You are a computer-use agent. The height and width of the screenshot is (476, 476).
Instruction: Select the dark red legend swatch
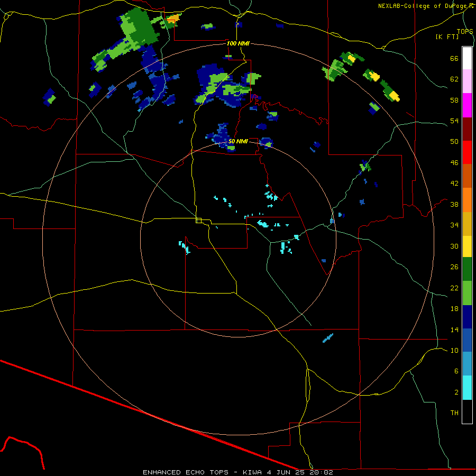(467, 129)
